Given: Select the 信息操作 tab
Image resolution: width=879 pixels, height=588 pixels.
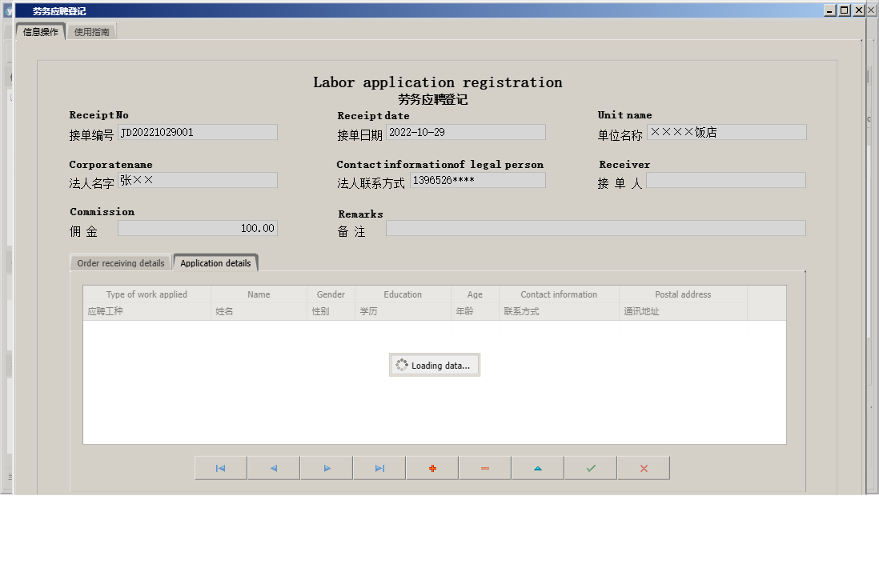Looking at the screenshot, I should click(x=40, y=32).
